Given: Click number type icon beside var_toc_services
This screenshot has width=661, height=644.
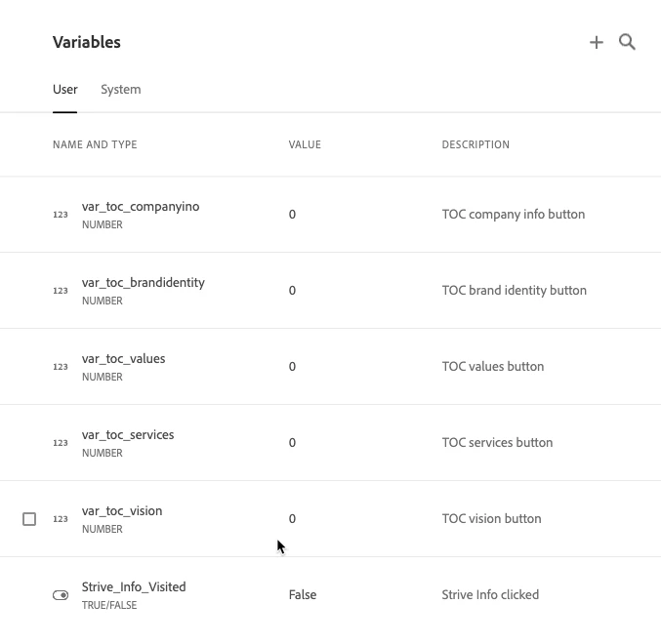Looking at the screenshot, I should (61, 443).
